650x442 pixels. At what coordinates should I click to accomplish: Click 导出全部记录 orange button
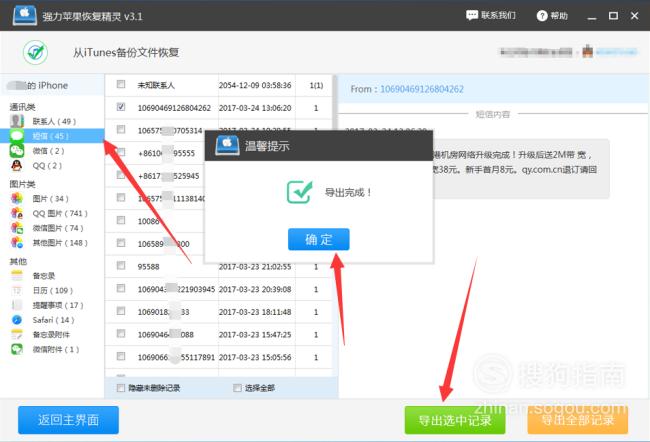click(577, 420)
